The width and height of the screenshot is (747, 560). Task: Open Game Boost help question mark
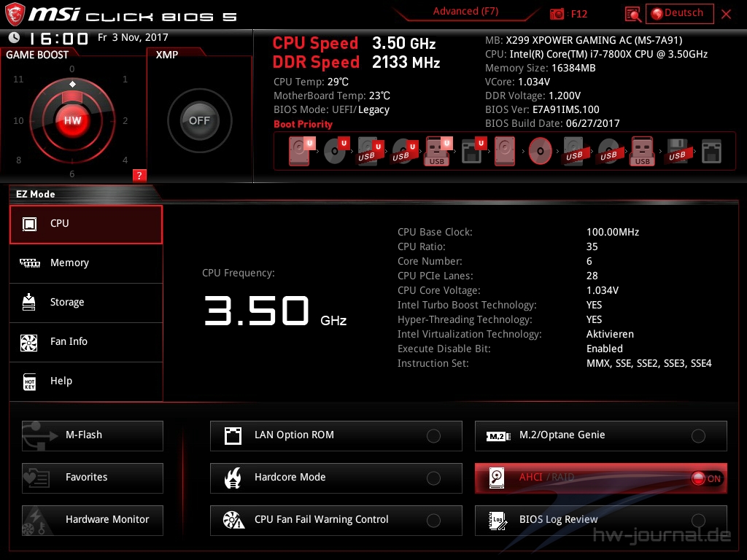139,175
